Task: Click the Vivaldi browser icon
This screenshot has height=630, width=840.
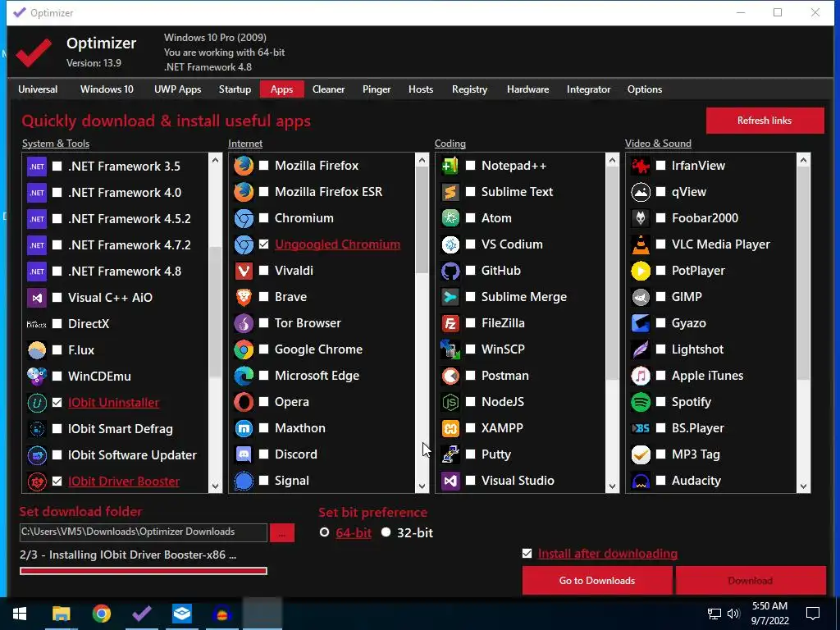Action: pyautogui.click(x=243, y=271)
